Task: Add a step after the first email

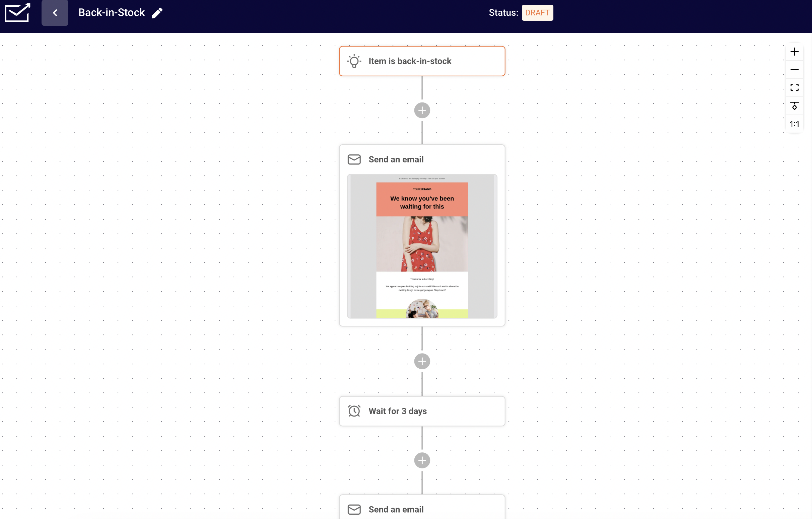Action: pos(422,361)
